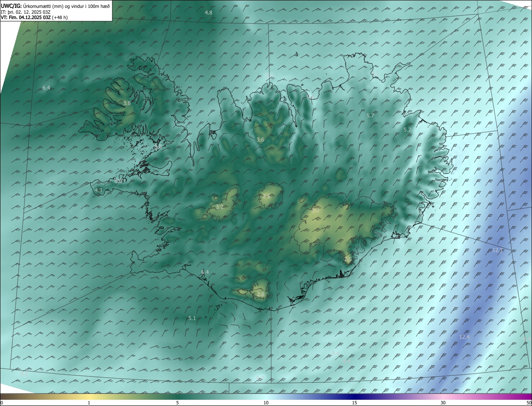Click the 12.1 precipitation value label

tap(498, 250)
